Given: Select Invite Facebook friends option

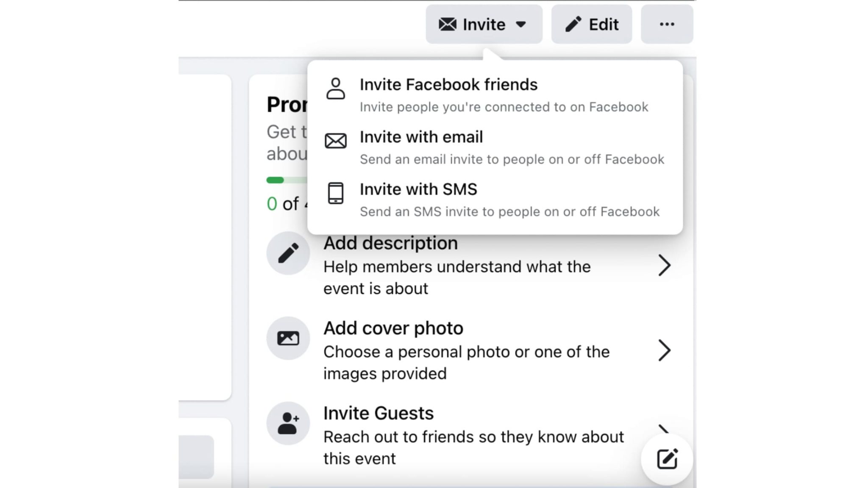Looking at the screenshot, I should tap(448, 85).
